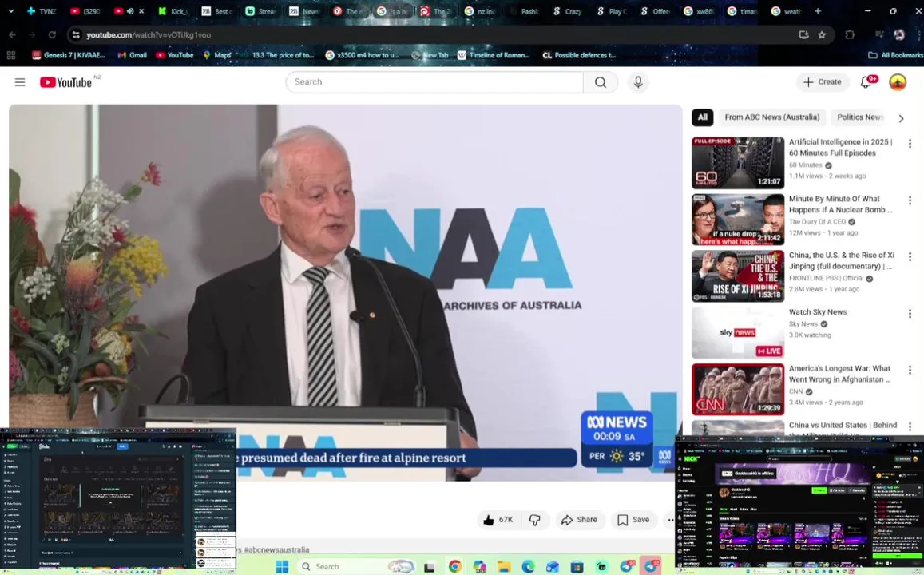
Task: Dislike the video with thumbs down
Action: (535, 520)
